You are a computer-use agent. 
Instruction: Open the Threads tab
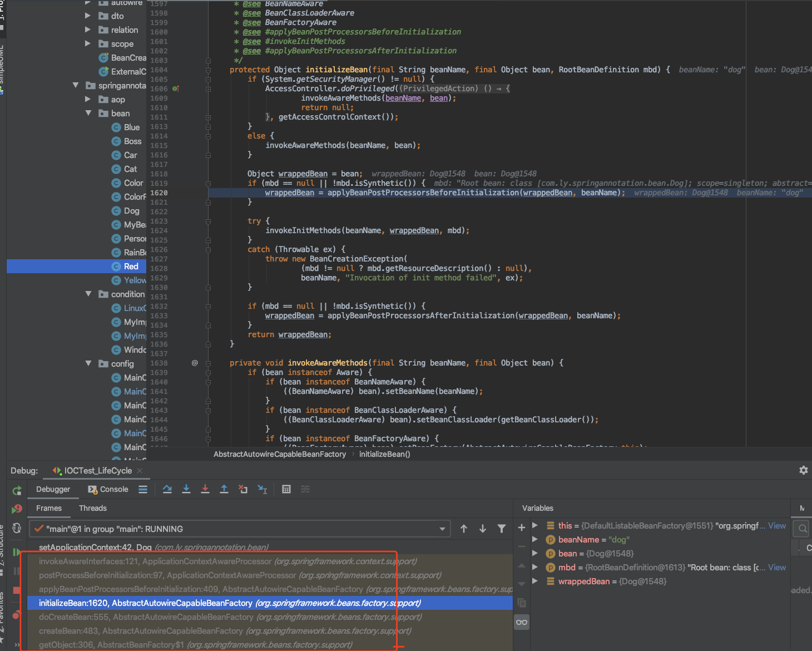[93, 508]
